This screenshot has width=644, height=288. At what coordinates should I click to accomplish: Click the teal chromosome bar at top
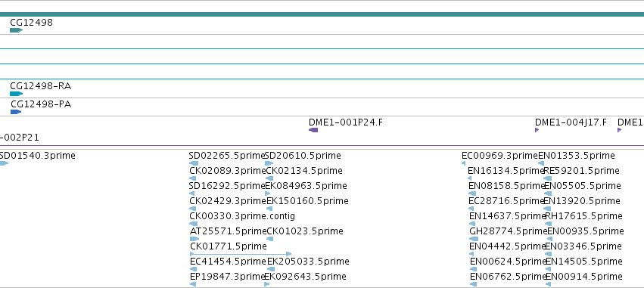pyautogui.click(x=322, y=14)
